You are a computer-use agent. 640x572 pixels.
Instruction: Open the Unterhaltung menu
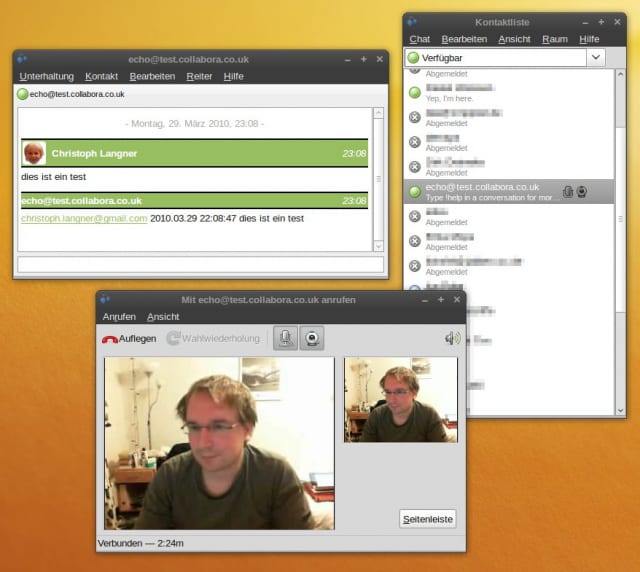pos(47,76)
